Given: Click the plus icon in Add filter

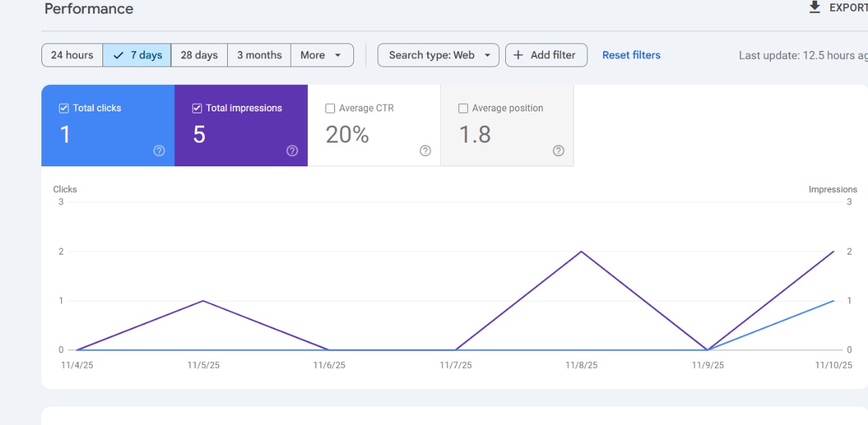Looking at the screenshot, I should pos(518,55).
